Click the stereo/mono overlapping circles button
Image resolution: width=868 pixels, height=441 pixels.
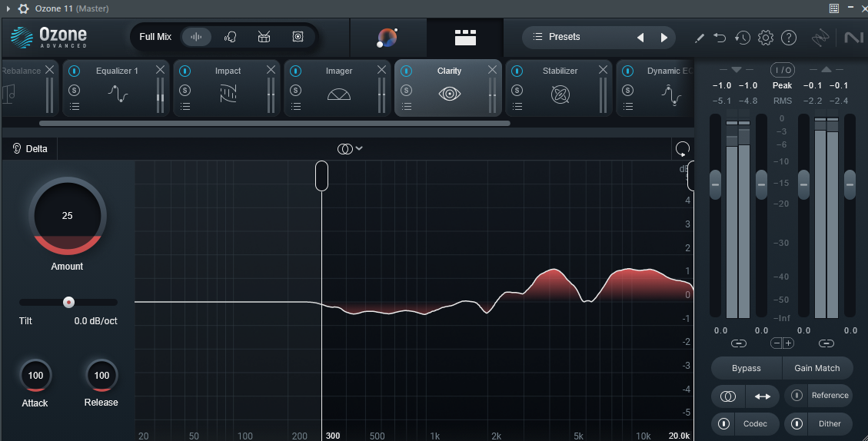pyautogui.click(x=728, y=396)
